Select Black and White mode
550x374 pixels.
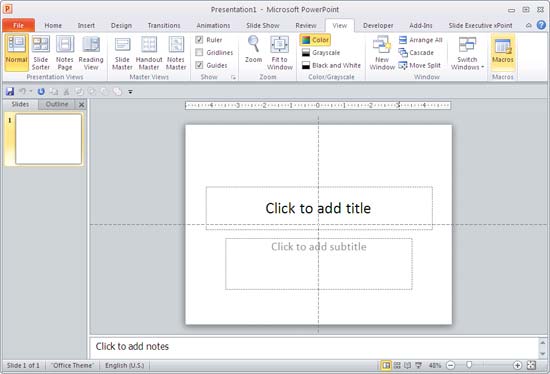(331, 65)
